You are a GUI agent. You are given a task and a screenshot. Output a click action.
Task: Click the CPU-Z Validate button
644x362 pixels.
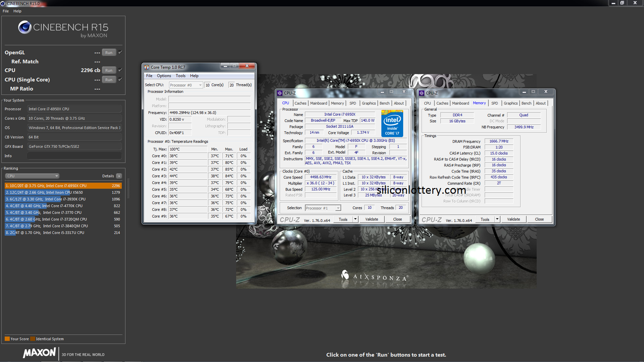[x=372, y=219]
